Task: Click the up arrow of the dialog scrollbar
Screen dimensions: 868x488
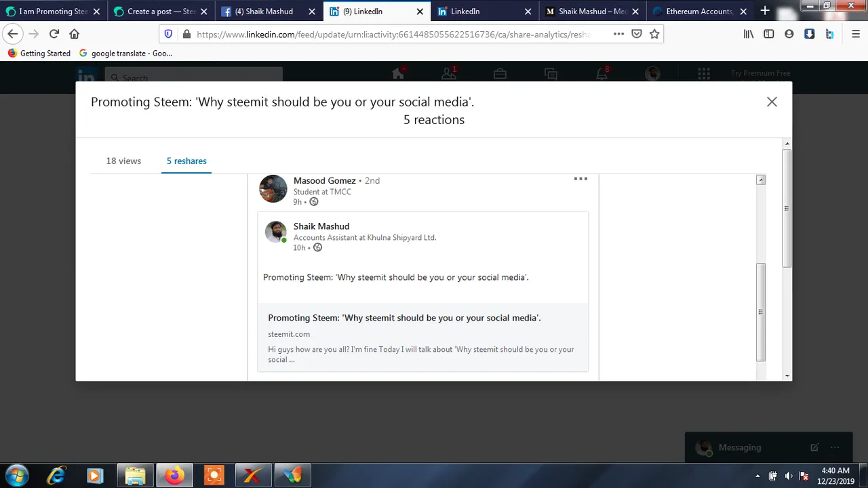Action: 787,144
